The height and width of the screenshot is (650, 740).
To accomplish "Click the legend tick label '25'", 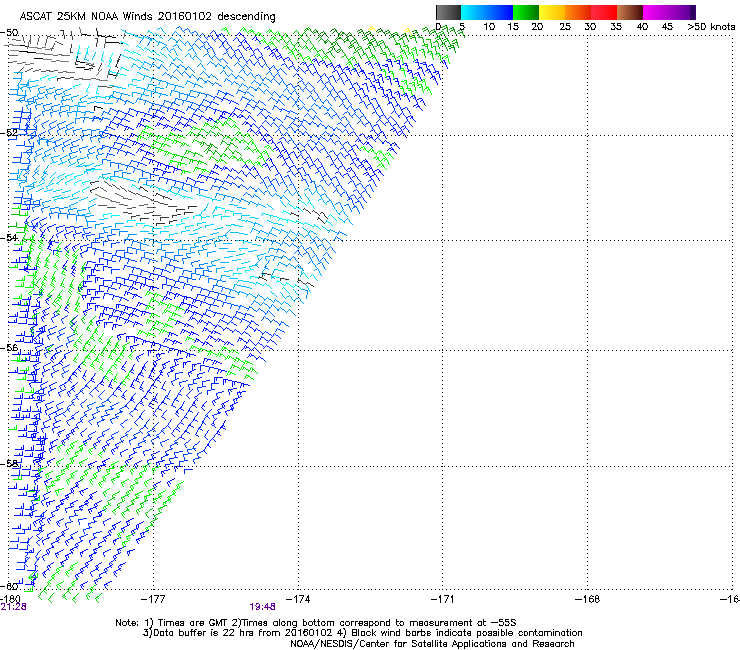I will (x=565, y=27).
